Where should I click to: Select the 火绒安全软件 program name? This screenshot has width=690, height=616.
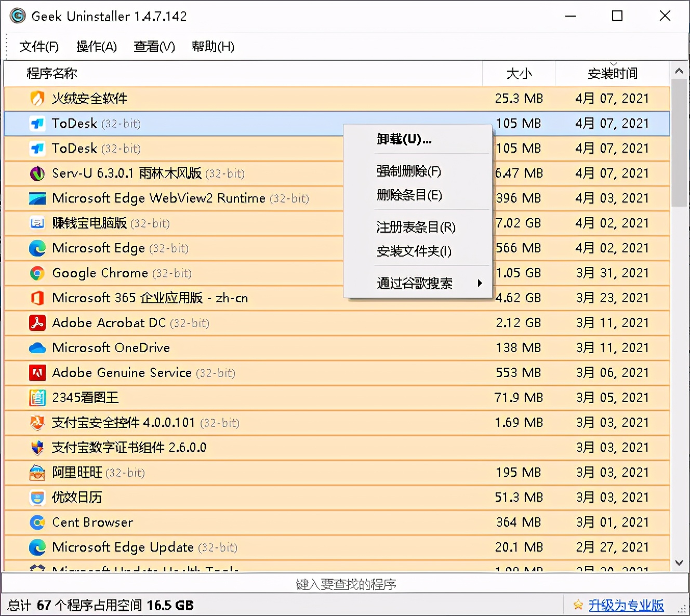point(89,98)
